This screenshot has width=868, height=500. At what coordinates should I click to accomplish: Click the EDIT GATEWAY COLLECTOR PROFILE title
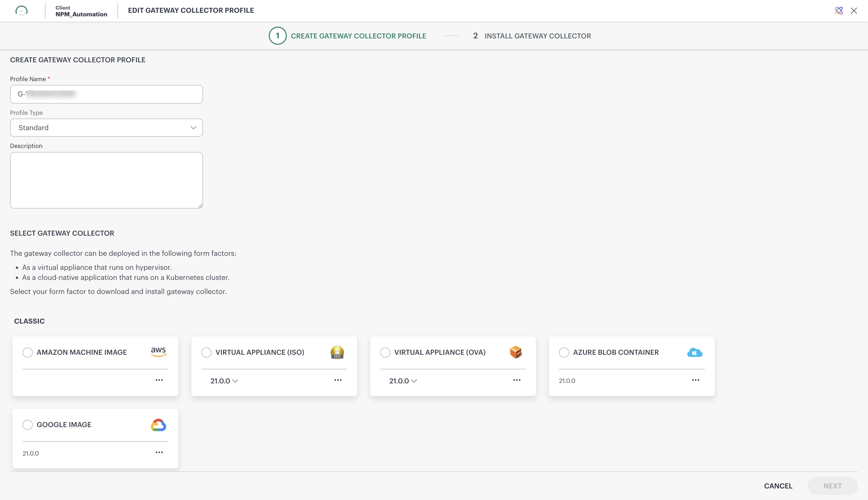pyautogui.click(x=191, y=10)
